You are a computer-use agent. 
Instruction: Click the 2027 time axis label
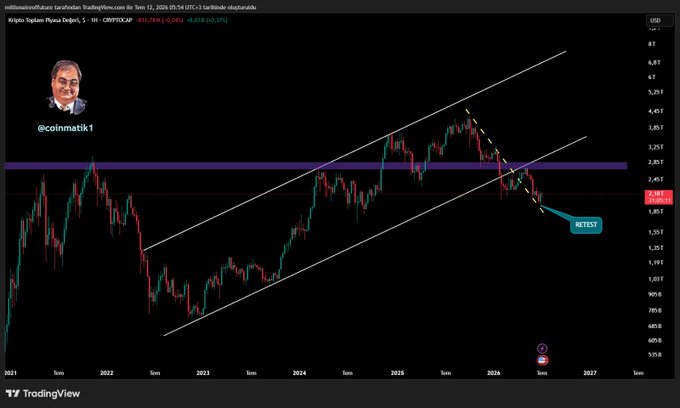[x=590, y=373]
